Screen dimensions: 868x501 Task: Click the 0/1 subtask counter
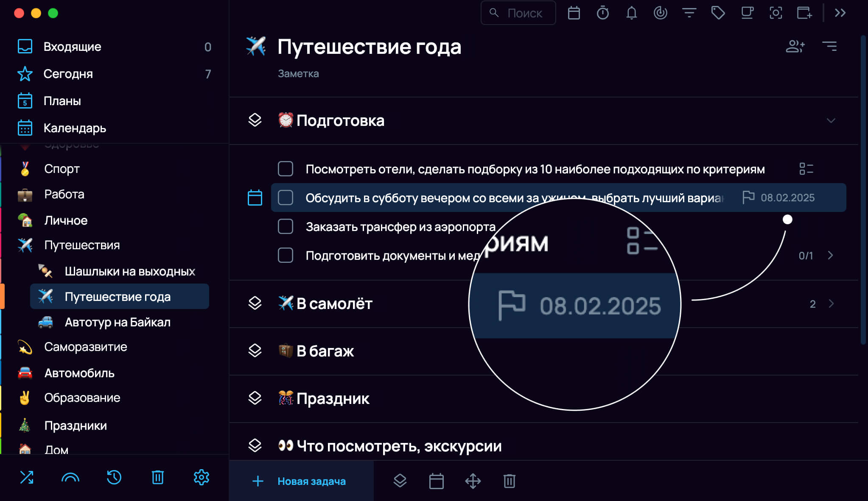click(806, 256)
